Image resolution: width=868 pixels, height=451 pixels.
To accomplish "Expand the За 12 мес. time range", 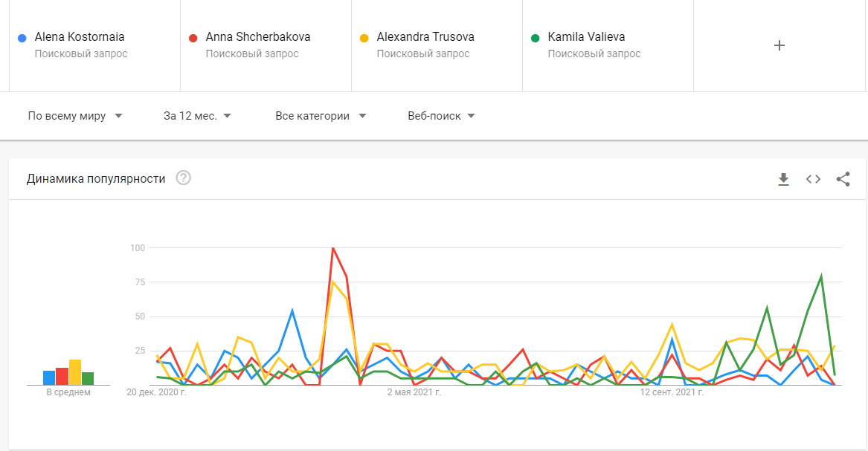I will (197, 116).
